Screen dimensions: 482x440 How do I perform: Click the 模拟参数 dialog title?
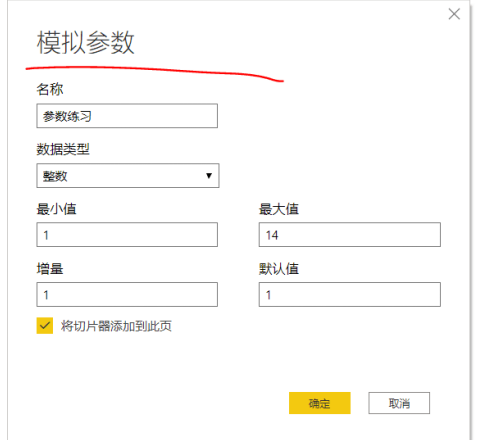coord(86,42)
